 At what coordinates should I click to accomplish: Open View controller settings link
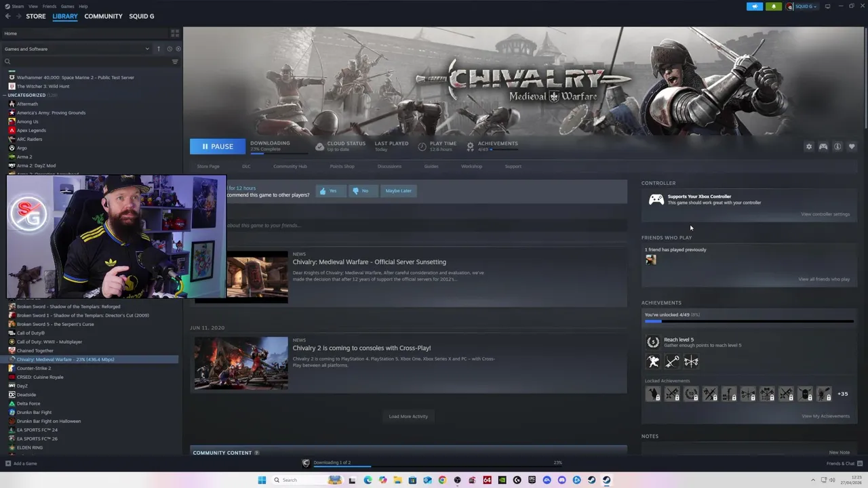[x=825, y=214]
